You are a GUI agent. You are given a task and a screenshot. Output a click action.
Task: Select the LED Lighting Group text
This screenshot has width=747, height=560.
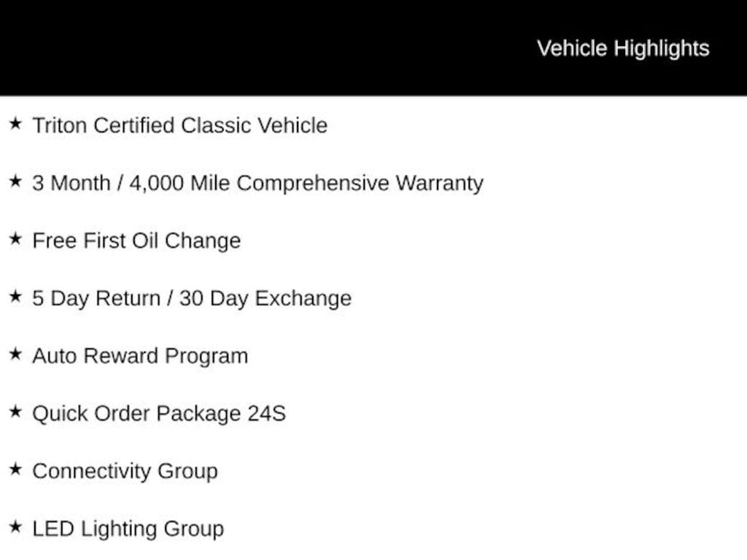pyautogui.click(x=128, y=529)
